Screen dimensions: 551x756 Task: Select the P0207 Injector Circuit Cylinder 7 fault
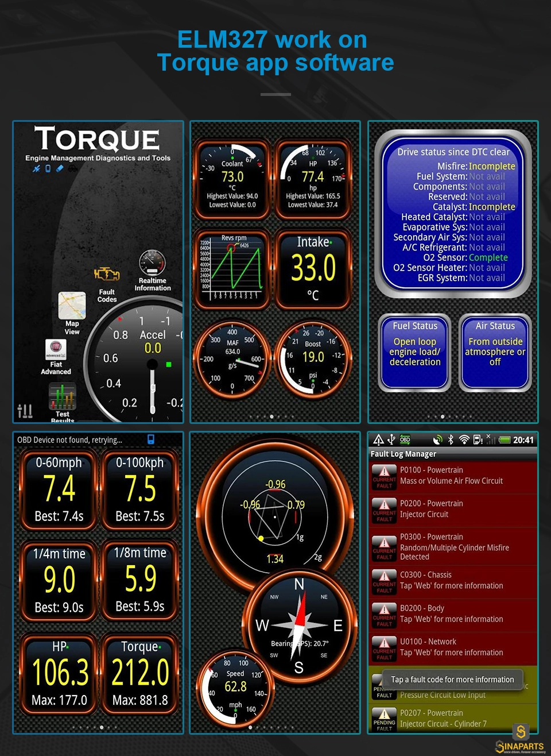(453, 719)
